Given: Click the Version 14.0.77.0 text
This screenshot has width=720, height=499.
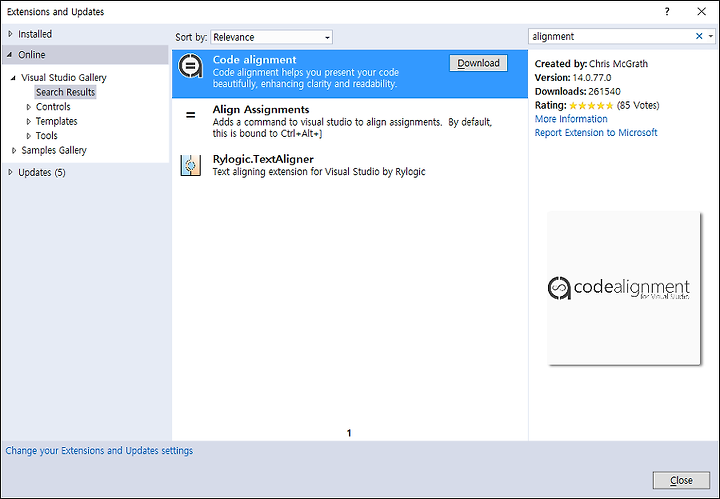Looking at the screenshot, I should pyautogui.click(x=573, y=78).
